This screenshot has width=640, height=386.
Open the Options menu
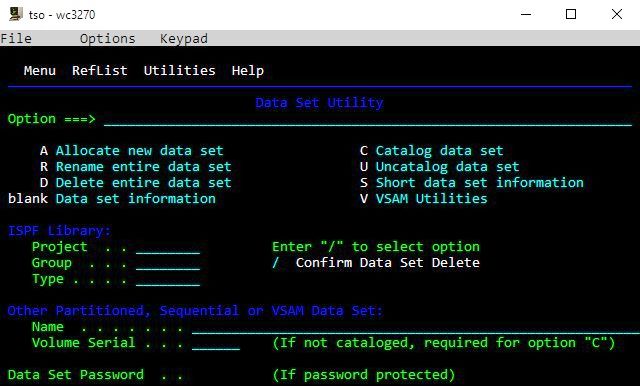[x=107, y=38]
